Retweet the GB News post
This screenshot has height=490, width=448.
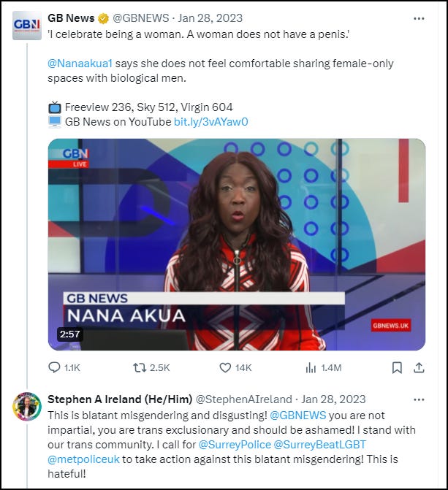[151, 367]
